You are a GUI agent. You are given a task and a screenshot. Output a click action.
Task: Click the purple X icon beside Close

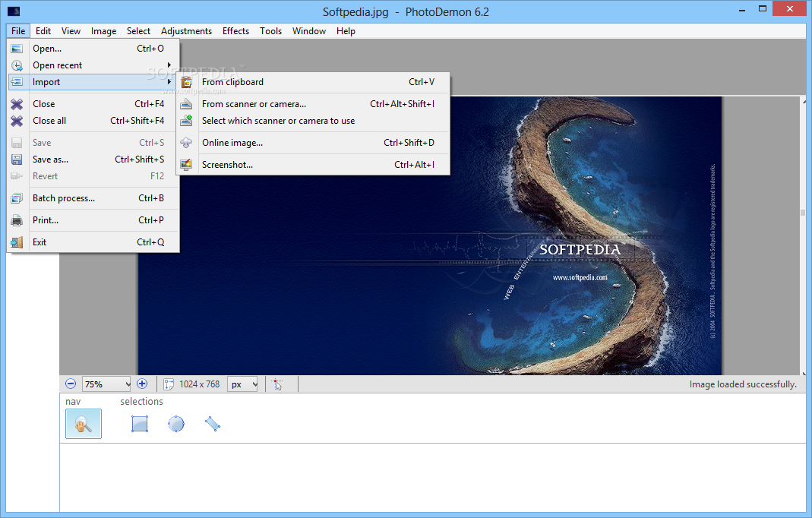[x=17, y=104]
